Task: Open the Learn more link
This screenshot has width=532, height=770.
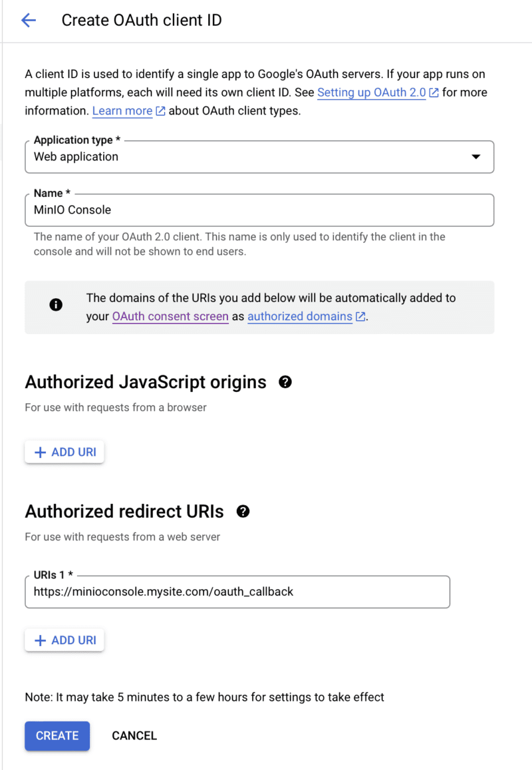Action: click(122, 111)
